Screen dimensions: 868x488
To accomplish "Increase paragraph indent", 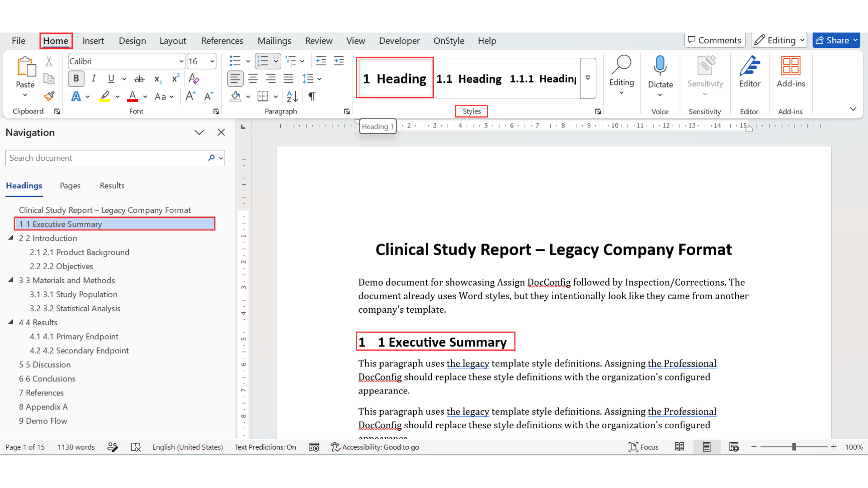I will click(339, 61).
